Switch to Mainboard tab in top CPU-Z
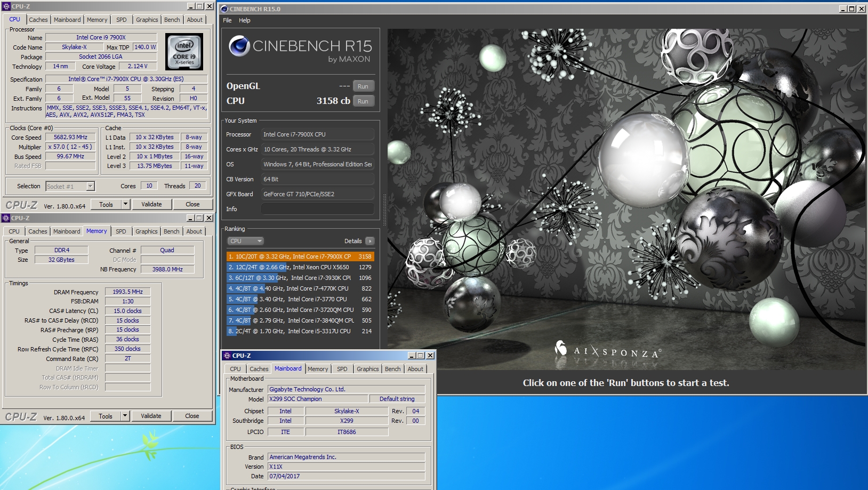 [68, 20]
